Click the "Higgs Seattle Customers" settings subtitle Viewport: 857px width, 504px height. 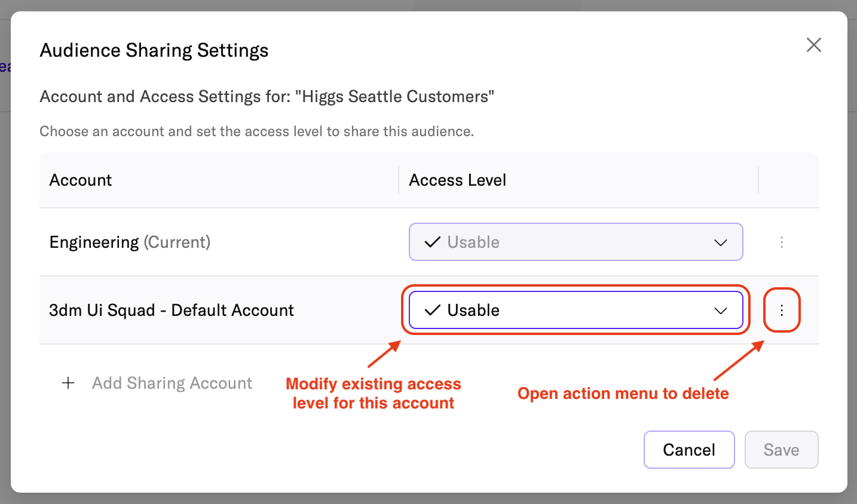pyautogui.click(x=267, y=96)
